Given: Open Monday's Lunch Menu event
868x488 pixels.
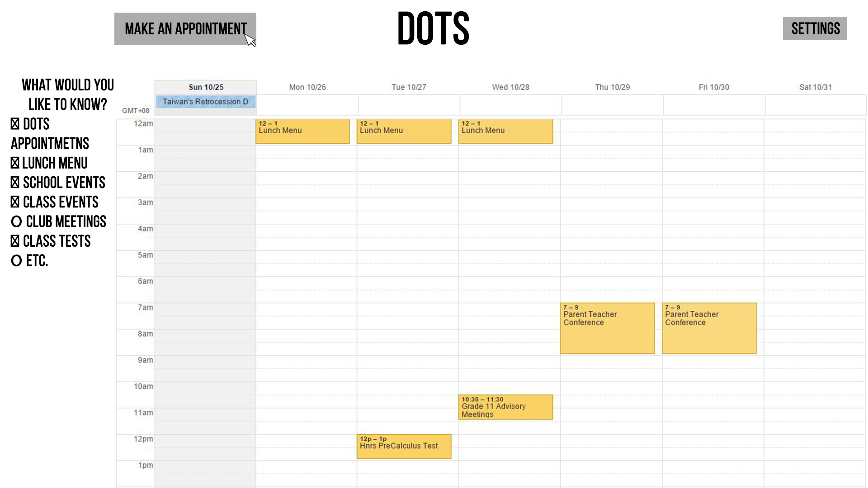Looking at the screenshot, I should click(302, 131).
